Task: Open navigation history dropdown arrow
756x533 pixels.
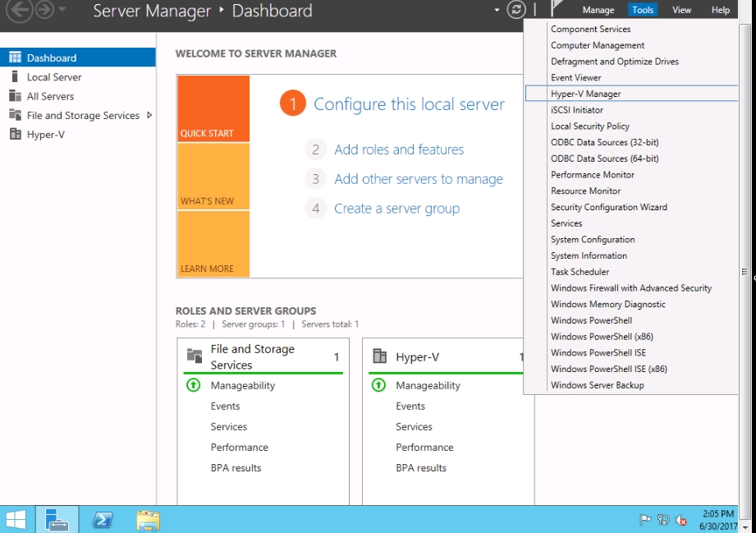Action: click(x=62, y=9)
